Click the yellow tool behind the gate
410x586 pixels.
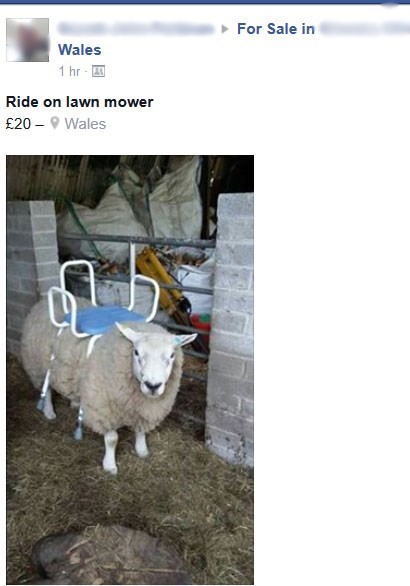[163, 283]
